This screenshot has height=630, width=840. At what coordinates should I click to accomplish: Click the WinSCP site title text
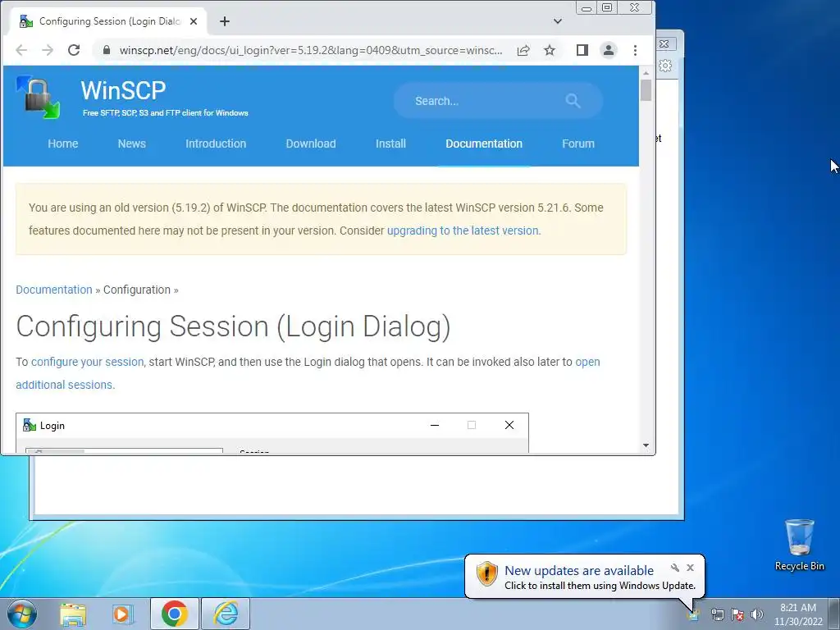(x=123, y=90)
